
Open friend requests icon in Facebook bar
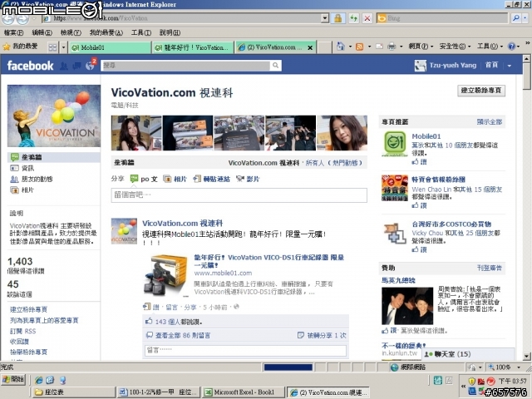pos(63,66)
